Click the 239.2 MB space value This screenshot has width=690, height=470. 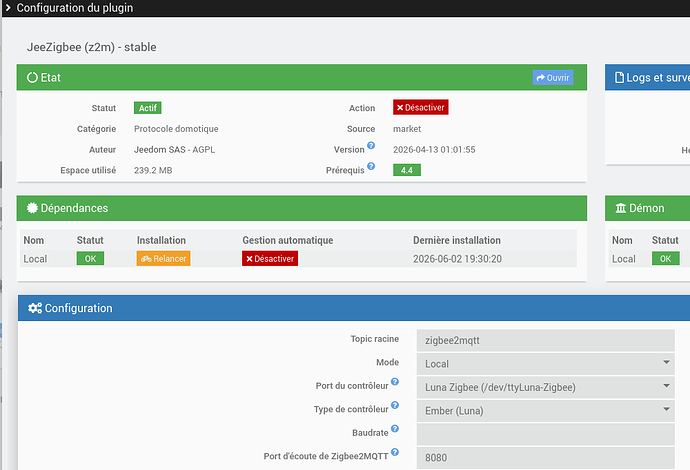coord(153,170)
